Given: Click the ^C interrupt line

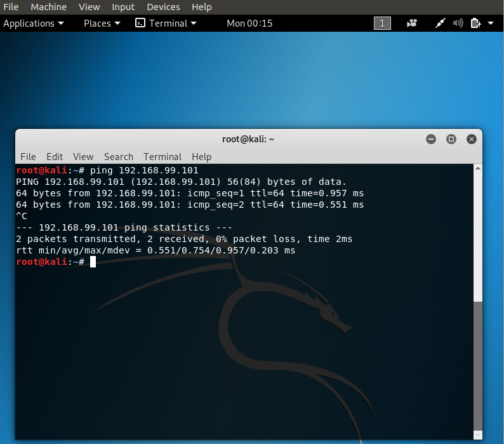Looking at the screenshot, I should [22, 216].
